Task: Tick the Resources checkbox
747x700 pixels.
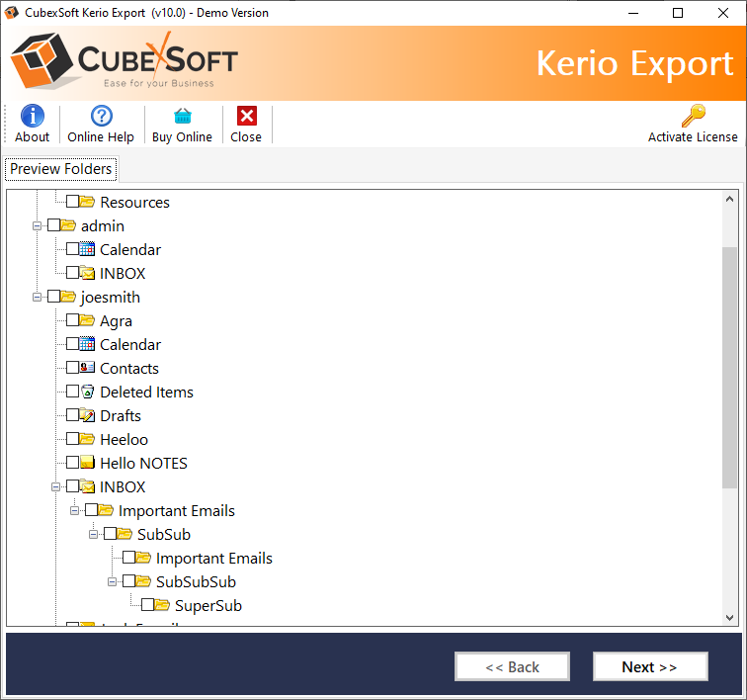Action: click(72, 202)
